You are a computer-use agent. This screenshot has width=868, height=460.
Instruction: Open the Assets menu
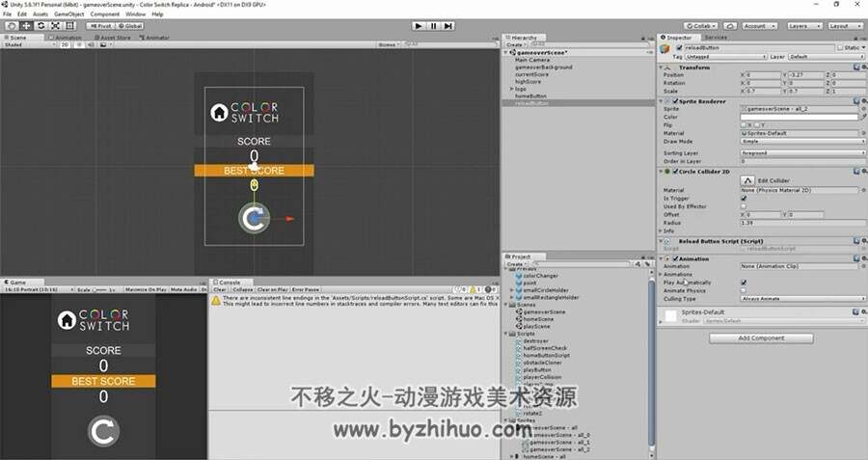point(41,14)
